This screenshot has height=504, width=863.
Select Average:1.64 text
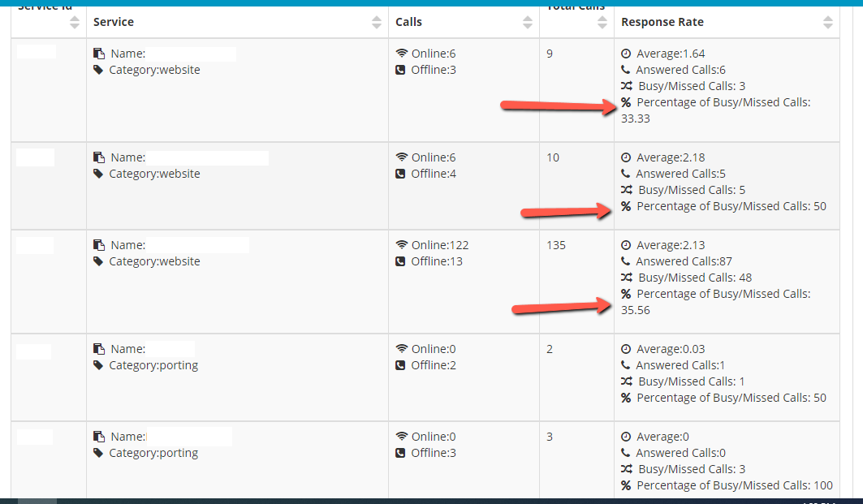pos(671,54)
